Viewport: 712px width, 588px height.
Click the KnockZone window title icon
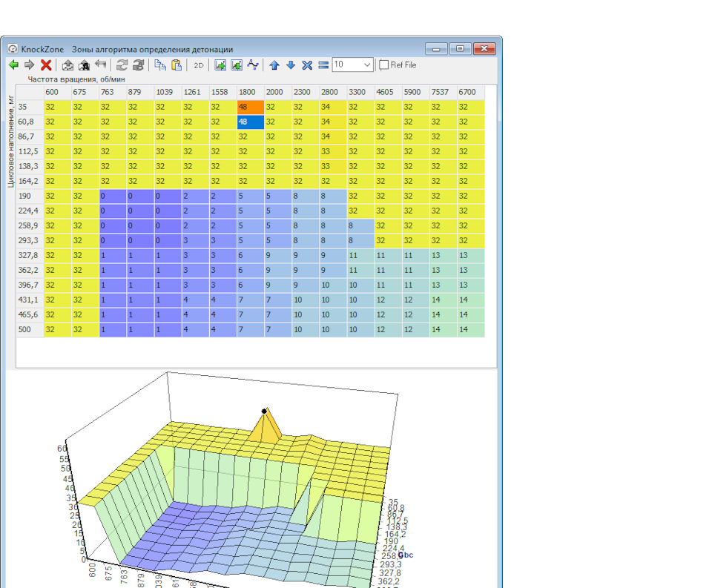click(13, 49)
